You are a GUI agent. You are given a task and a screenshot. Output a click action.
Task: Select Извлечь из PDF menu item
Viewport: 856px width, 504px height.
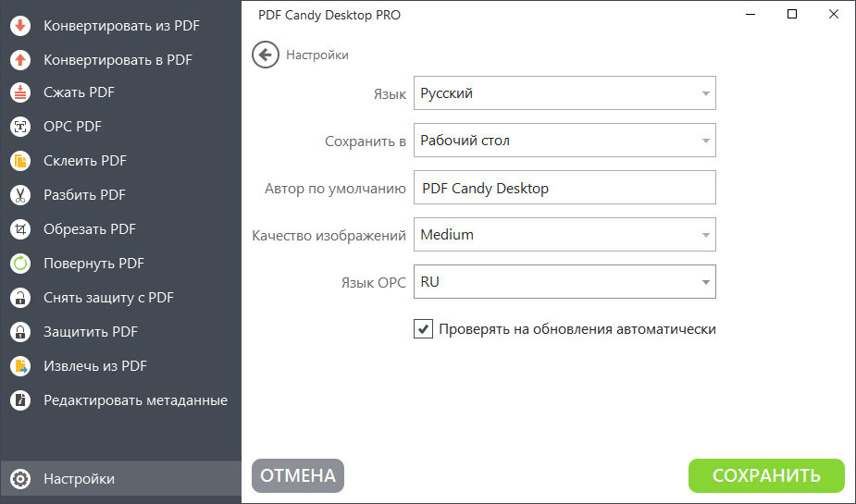pos(95,366)
